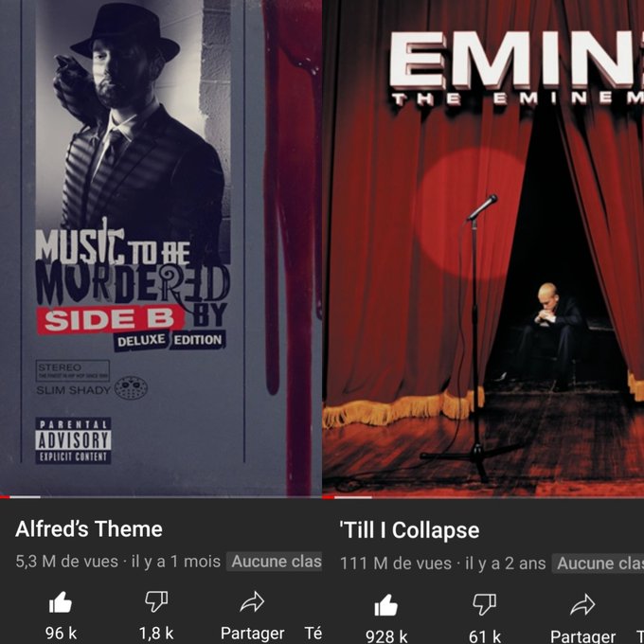The image size is (644, 644).
Task: Dislike the Alfred's Theme video
Action: pyautogui.click(x=156, y=601)
